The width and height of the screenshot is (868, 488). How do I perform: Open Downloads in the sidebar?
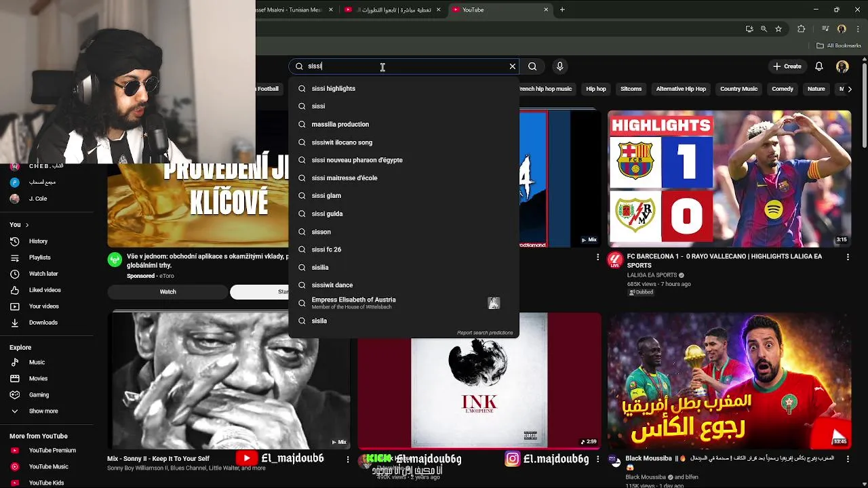[x=46, y=323]
